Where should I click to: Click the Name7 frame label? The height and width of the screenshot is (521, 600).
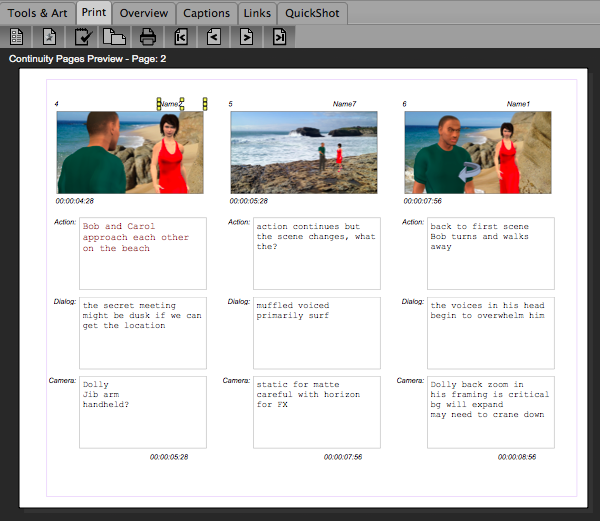[x=344, y=104]
